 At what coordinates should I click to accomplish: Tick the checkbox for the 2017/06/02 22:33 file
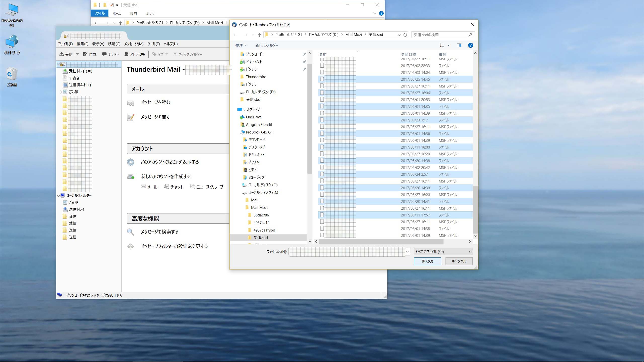click(x=322, y=66)
